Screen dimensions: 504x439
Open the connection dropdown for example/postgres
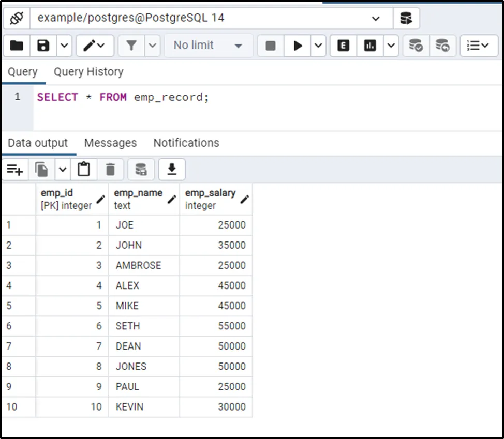[x=376, y=19]
